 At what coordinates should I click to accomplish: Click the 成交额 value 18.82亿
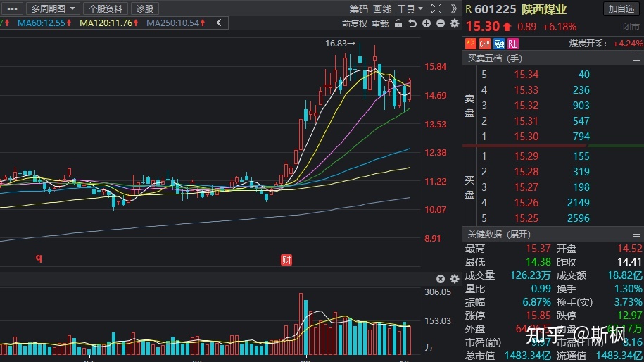625,275
